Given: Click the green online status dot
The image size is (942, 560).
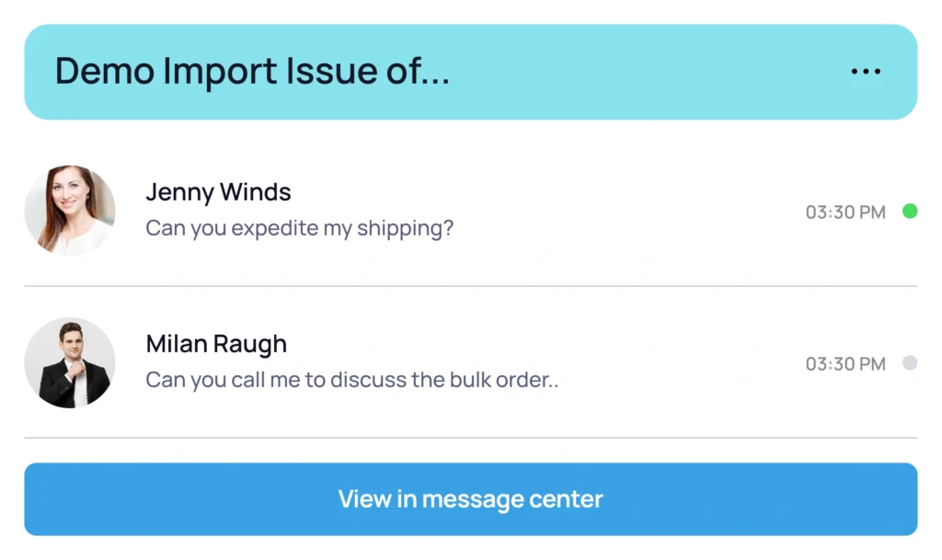Looking at the screenshot, I should pyautogui.click(x=910, y=211).
